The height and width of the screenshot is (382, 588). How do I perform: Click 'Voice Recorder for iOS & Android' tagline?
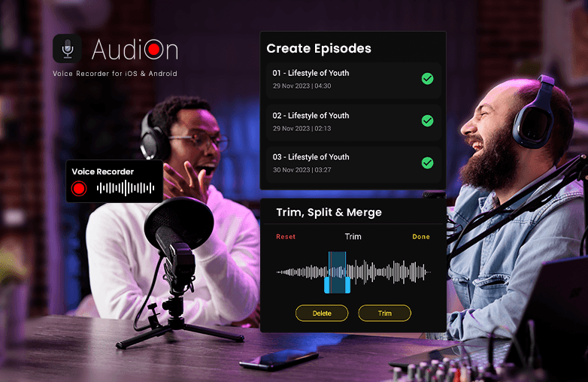pos(115,74)
